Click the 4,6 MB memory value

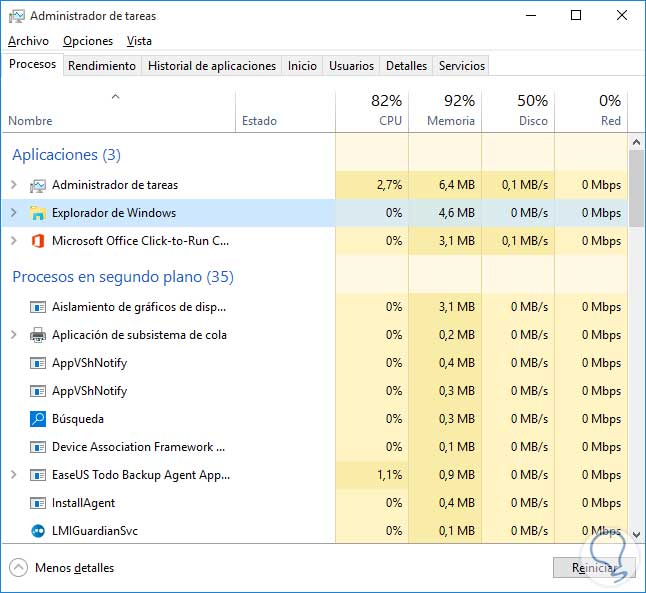point(457,213)
